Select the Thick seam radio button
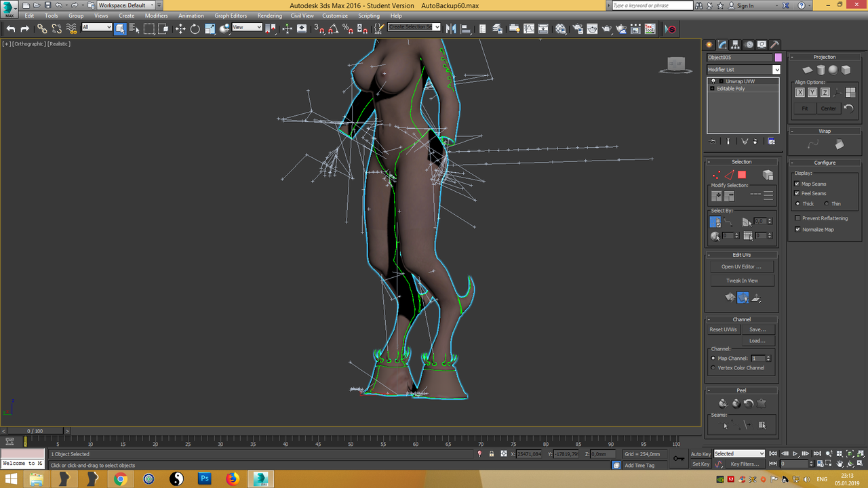Image resolution: width=868 pixels, height=488 pixels. click(x=797, y=203)
